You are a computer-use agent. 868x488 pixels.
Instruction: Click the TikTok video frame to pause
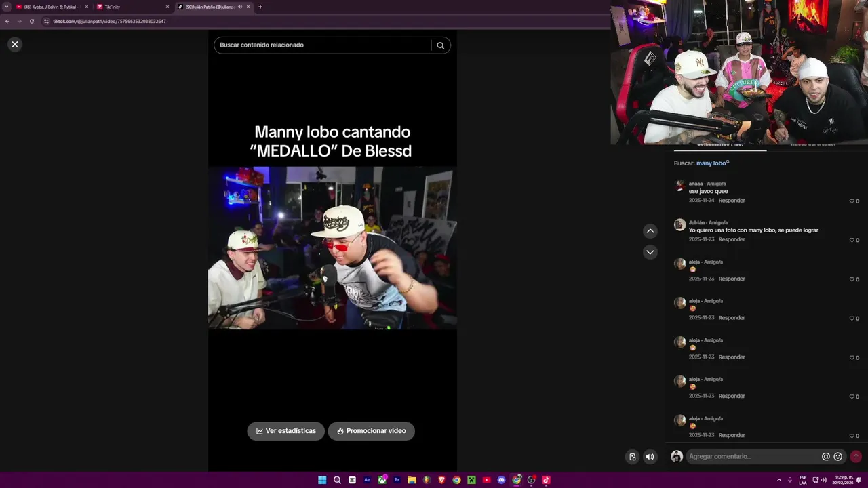tap(332, 248)
